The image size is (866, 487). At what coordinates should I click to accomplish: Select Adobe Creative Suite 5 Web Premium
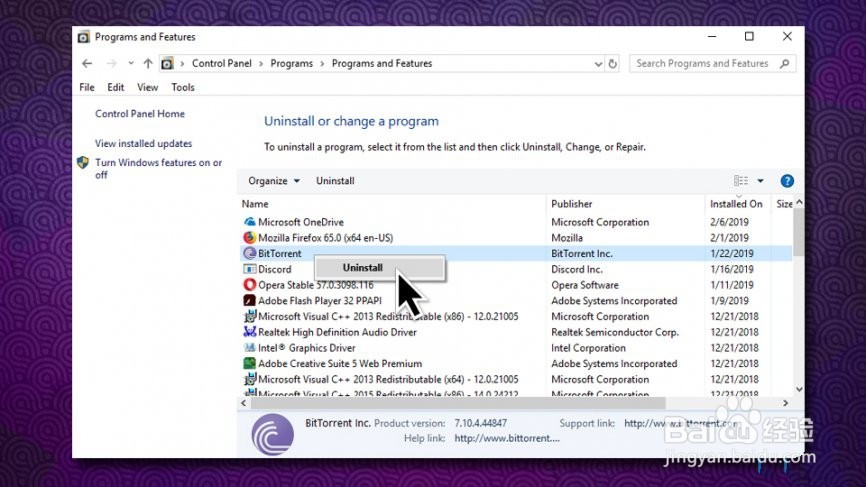tap(340, 364)
